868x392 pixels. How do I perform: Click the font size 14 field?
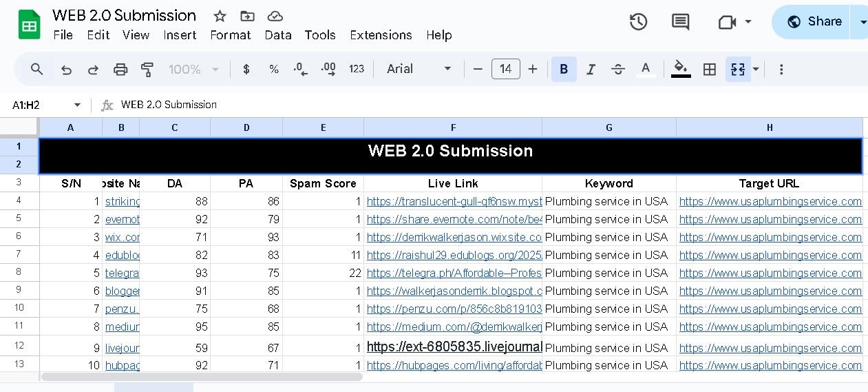click(505, 69)
